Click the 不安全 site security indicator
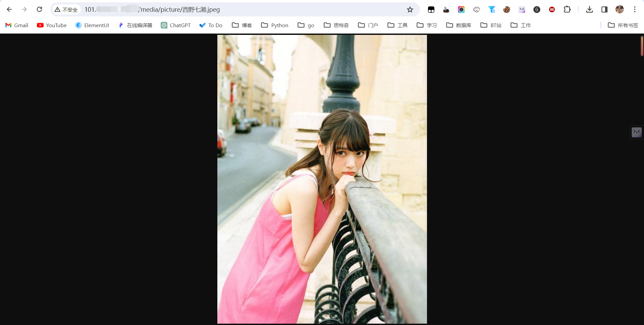 click(66, 10)
